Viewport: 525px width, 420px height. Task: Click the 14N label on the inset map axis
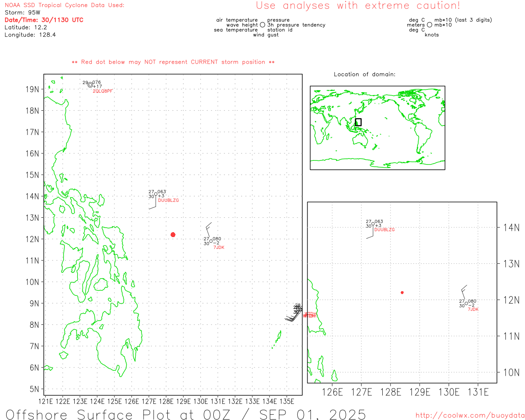tap(511, 228)
